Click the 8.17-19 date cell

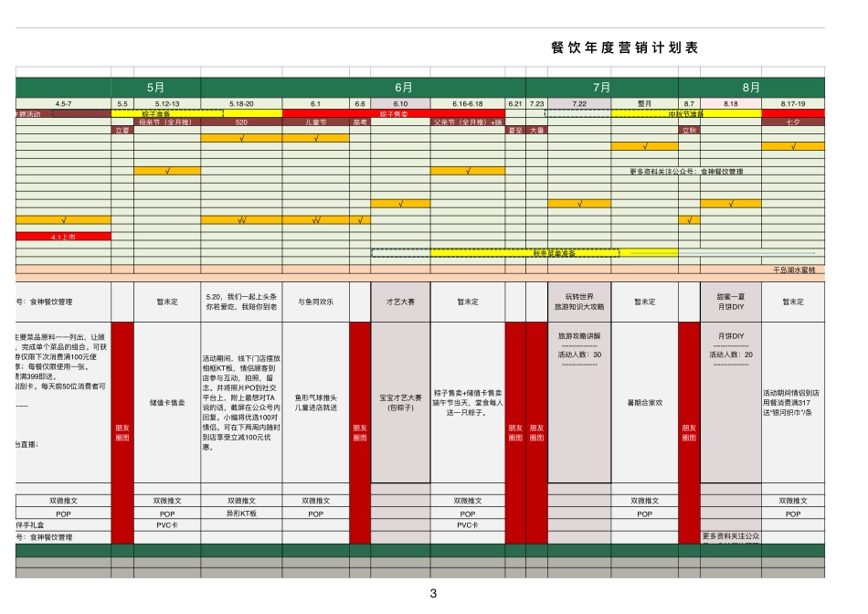793,103
